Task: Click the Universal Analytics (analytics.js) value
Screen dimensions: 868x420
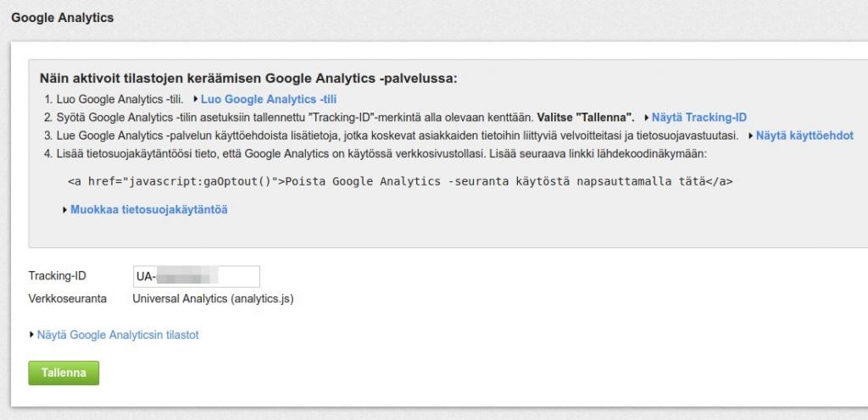Action: (x=213, y=299)
